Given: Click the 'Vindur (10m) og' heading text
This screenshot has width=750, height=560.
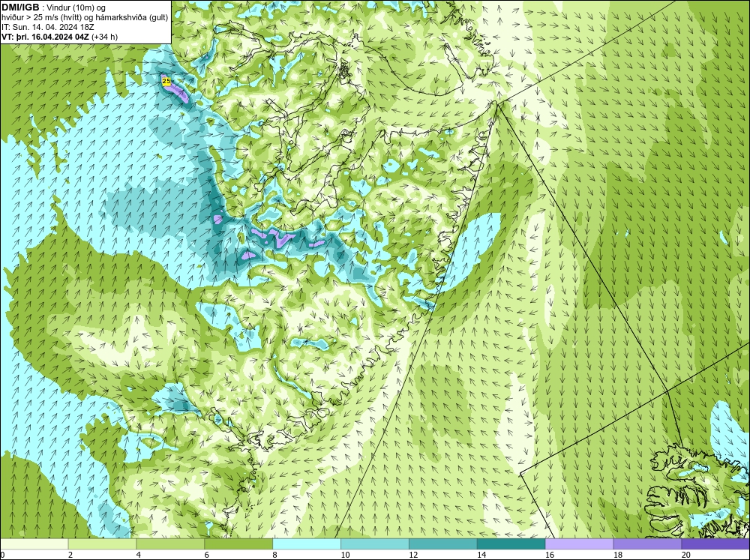Looking at the screenshot, I should tap(77, 7).
